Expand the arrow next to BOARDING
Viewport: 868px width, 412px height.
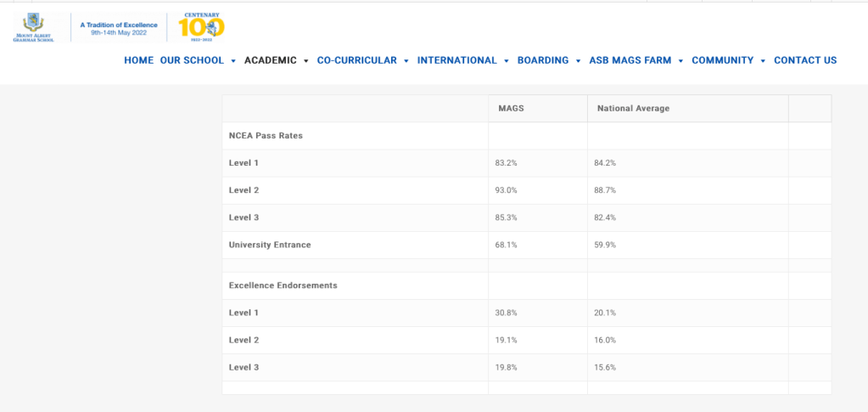pyautogui.click(x=579, y=61)
